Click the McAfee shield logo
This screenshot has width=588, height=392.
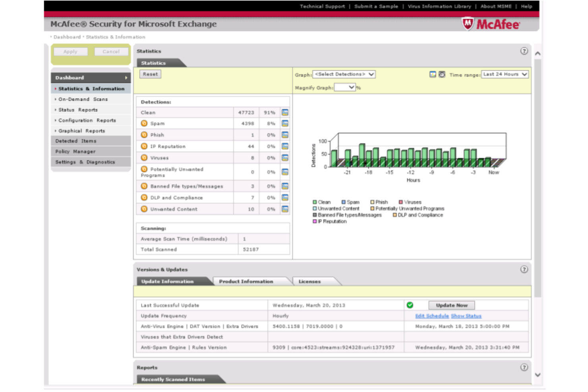pos(468,24)
